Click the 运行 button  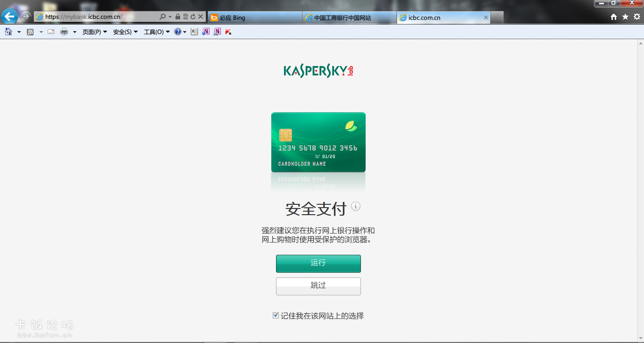(x=318, y=263)
